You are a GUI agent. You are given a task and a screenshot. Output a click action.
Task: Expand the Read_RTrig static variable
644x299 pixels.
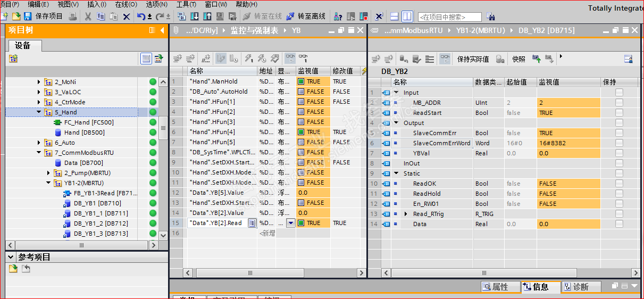pos(406,214)
